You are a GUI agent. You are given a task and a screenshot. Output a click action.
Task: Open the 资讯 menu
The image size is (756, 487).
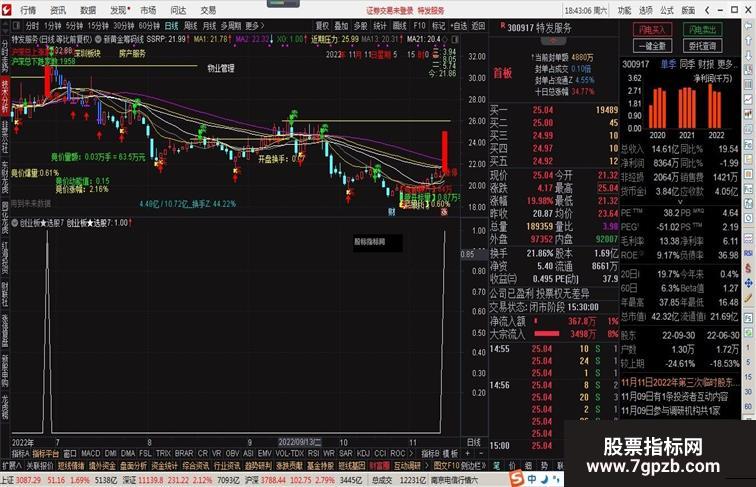click(58, 10)
